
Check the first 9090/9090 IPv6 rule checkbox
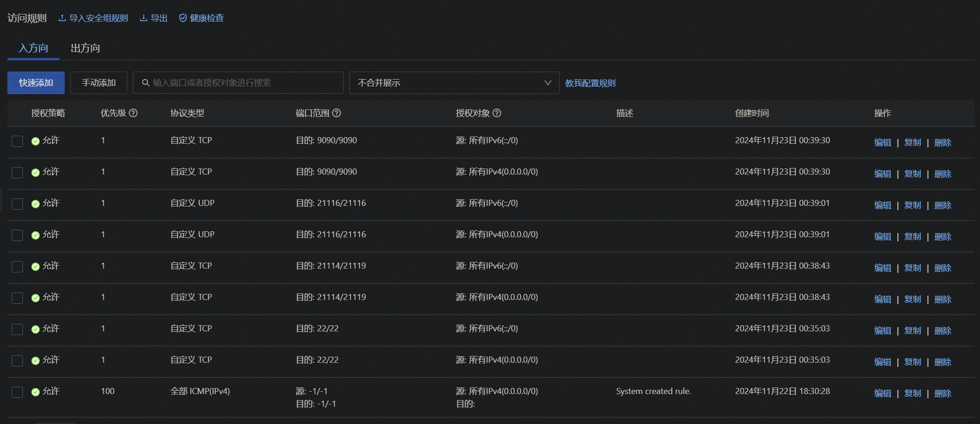click(17, 141)
